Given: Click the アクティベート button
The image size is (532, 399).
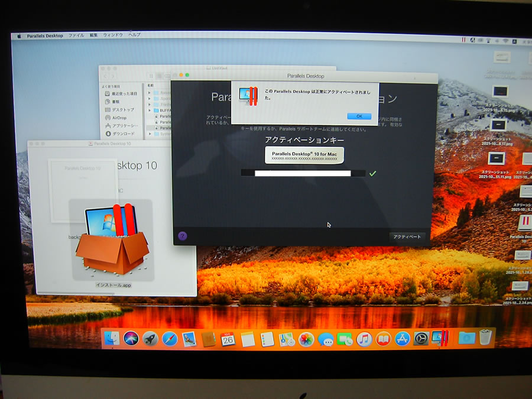Looking at the screenshot, I should pos(407,236).
